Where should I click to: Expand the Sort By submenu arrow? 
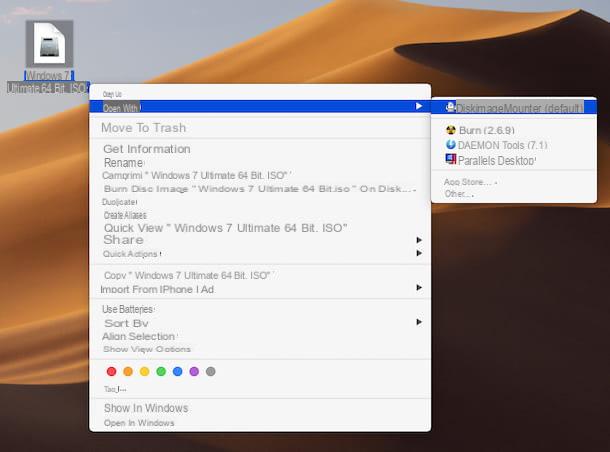(419, 322)
